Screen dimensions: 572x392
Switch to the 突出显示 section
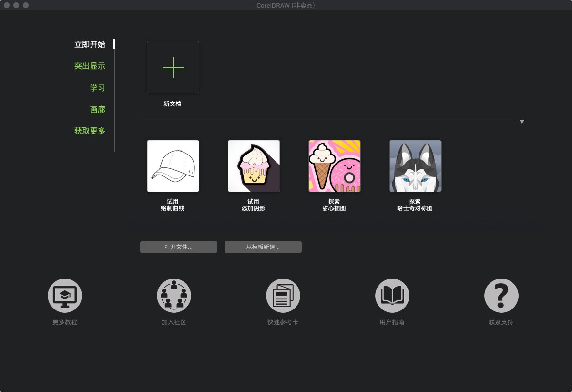pyautogui.click(x=90, y=66)
